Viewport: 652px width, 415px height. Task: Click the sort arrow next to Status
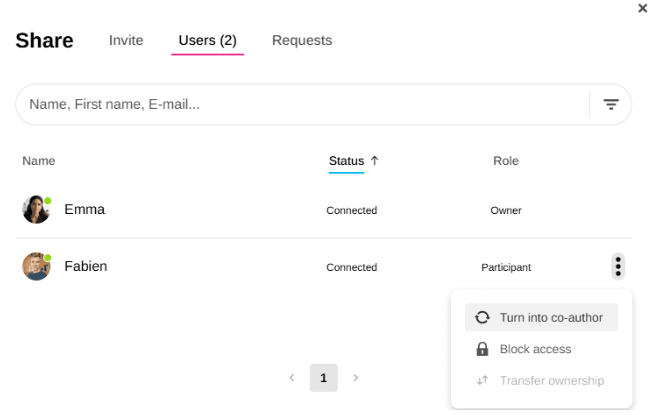click(x=375, y=160)
